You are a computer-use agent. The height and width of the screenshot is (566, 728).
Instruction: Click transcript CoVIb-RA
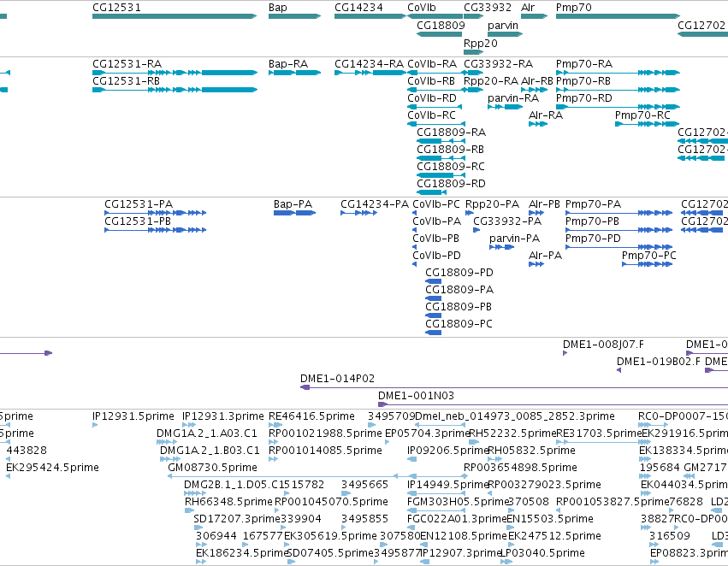pyautogui.click(x=436, y=73)
